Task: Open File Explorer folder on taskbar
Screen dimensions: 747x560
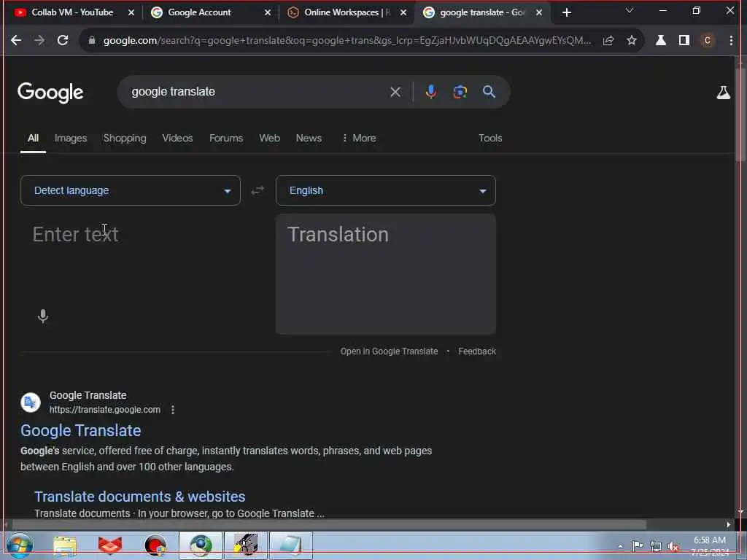Action: point(65,545)
